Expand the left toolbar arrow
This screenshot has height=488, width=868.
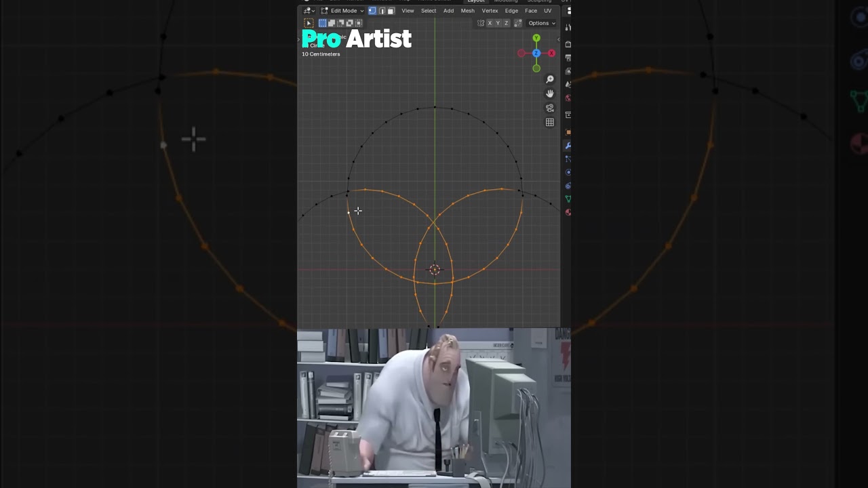[x=300, y=39]
